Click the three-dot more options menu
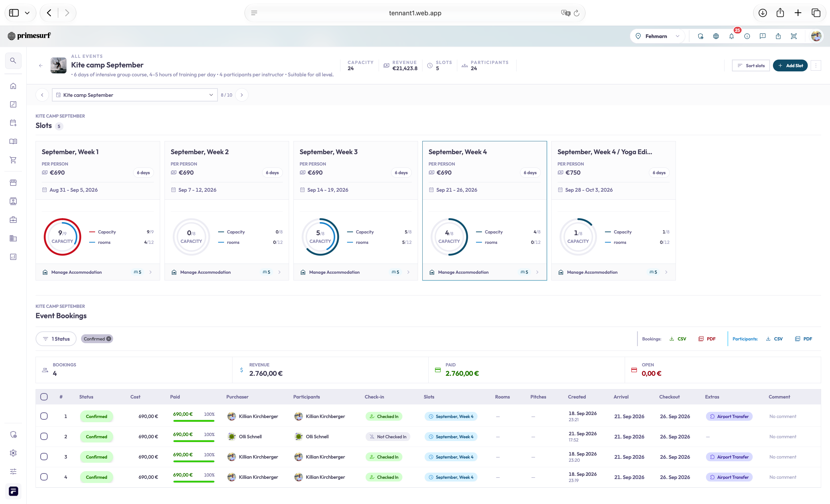830x504 pixels. click(816, 65)
